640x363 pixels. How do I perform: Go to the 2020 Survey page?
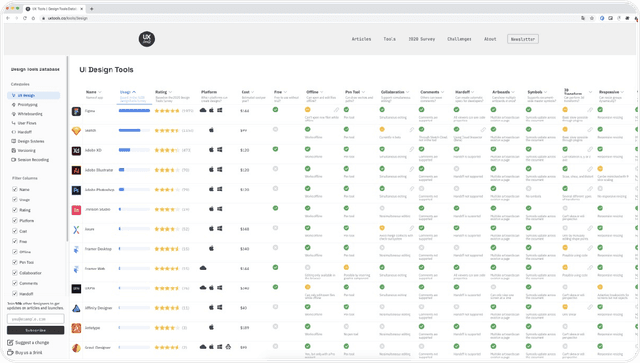click(x=422, y=39)
